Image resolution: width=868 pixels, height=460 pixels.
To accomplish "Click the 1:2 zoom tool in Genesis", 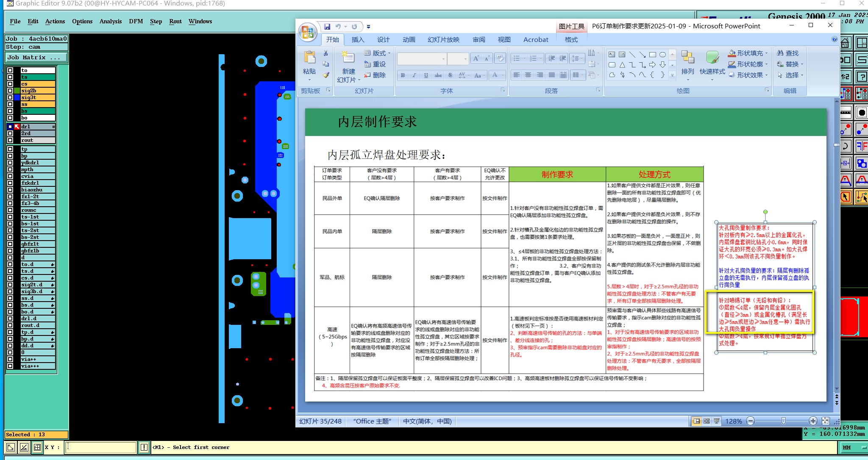I will coord(845,77).
